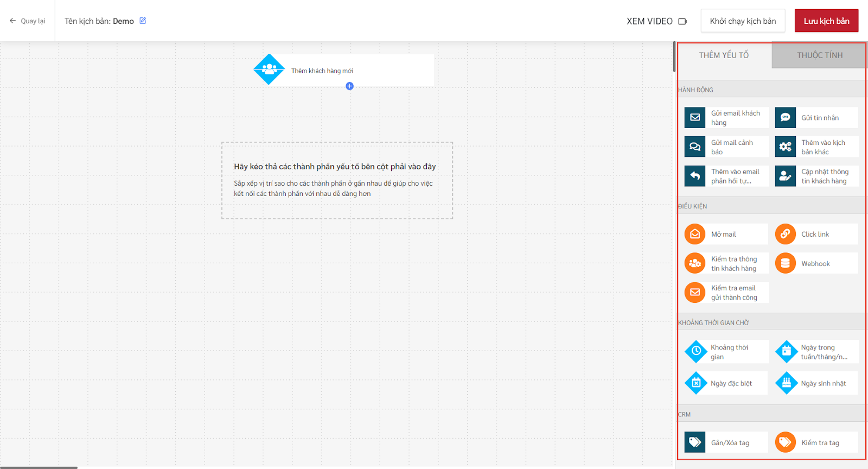The height and width of the screenshot is (469, 868).
Task: Switch to the THÊM YẾU TỐ tab
Action: (x=724, y=55)
